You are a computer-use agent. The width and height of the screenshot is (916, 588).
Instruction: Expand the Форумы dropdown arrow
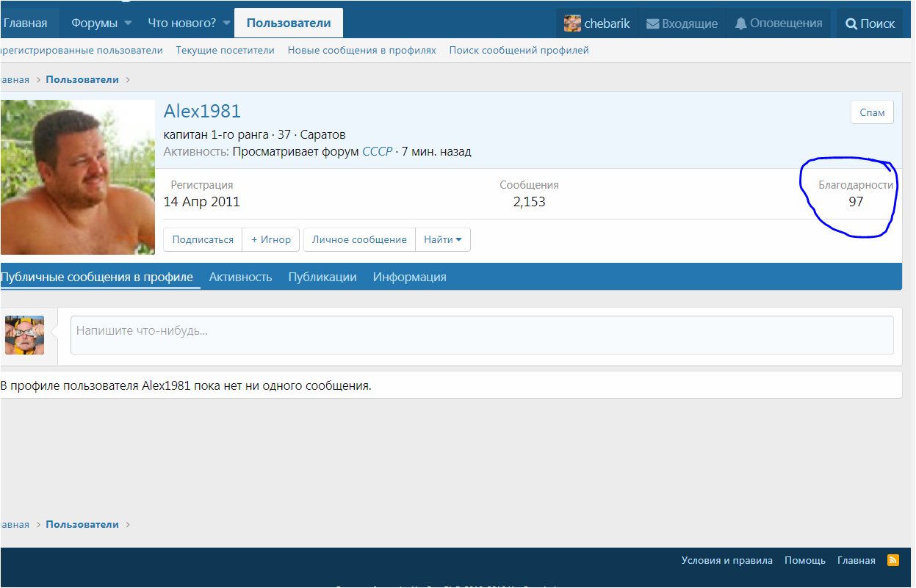128,23
